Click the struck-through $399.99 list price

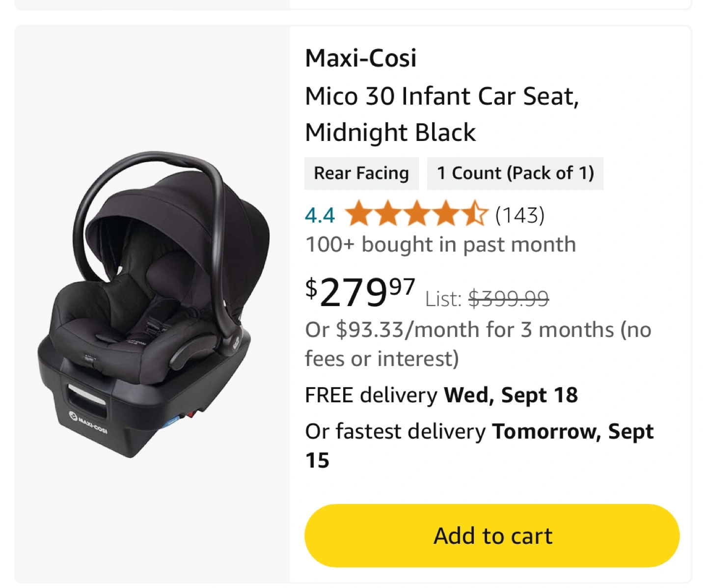[x=509, y=298]
